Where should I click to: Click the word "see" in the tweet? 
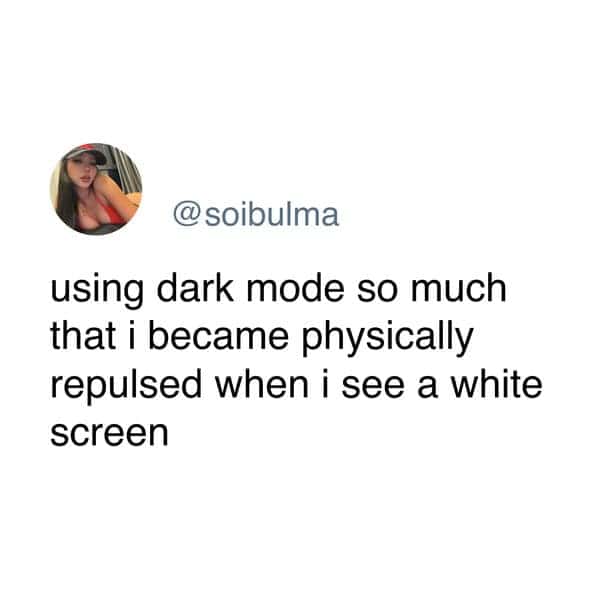[x=372, y=388]
